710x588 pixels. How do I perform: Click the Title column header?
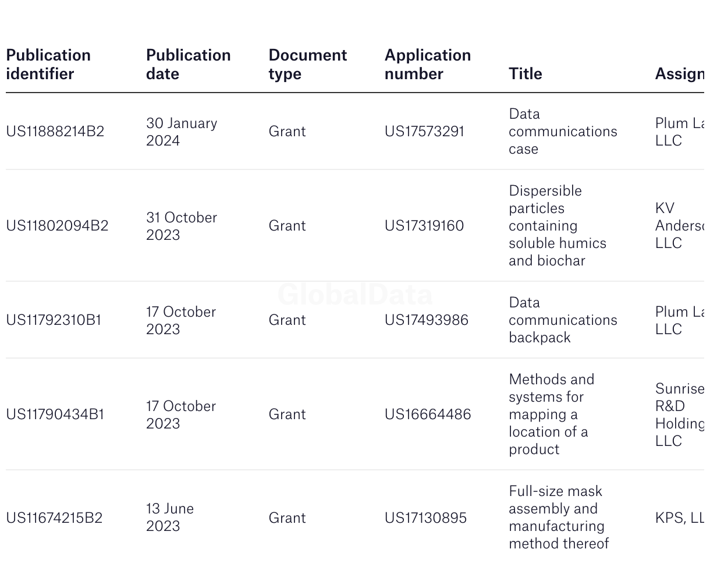click(526, 74)
